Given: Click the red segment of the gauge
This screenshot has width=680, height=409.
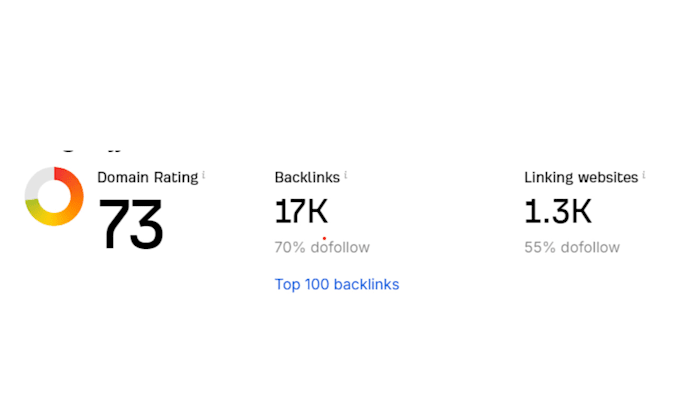Looking at the screenshot, I should [66, 175].
